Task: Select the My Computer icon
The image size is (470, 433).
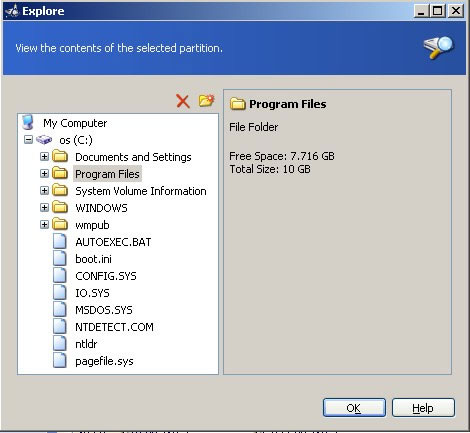Action: [28, 122]
